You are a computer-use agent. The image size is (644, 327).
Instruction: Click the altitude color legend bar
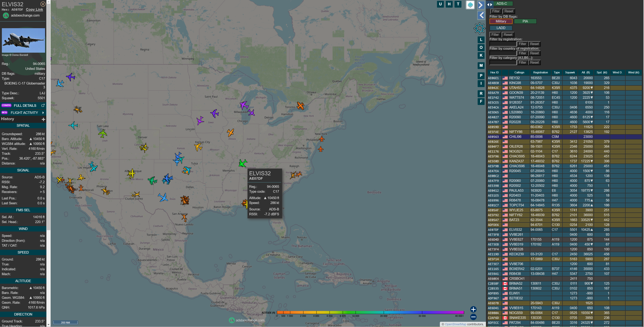(x=370, y=312)
